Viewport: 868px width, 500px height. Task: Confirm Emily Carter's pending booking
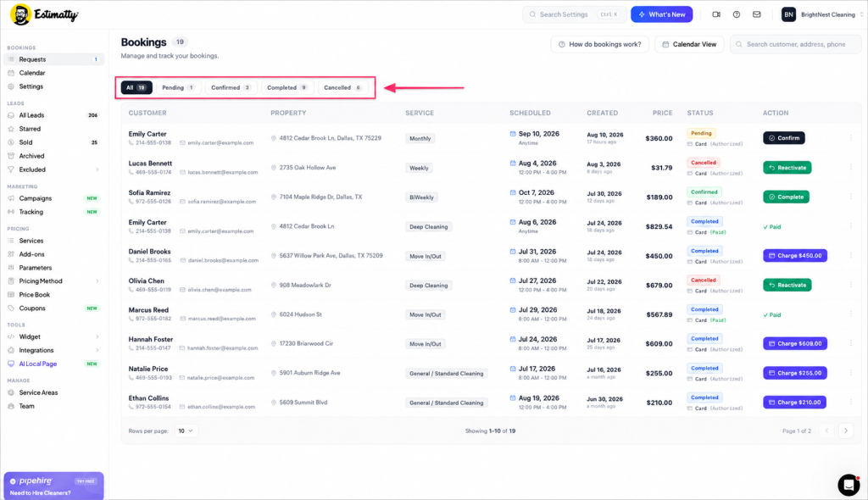click(x=784, y=138)
